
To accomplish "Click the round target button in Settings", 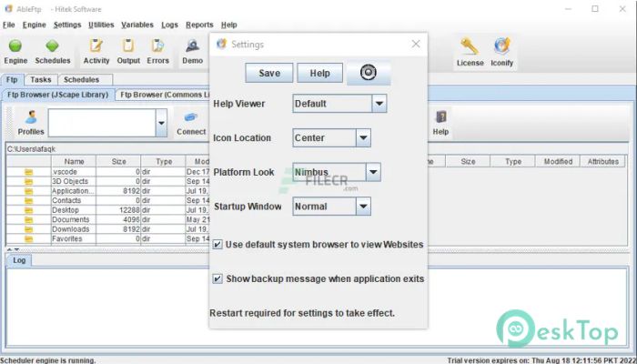I will [369, 73].
